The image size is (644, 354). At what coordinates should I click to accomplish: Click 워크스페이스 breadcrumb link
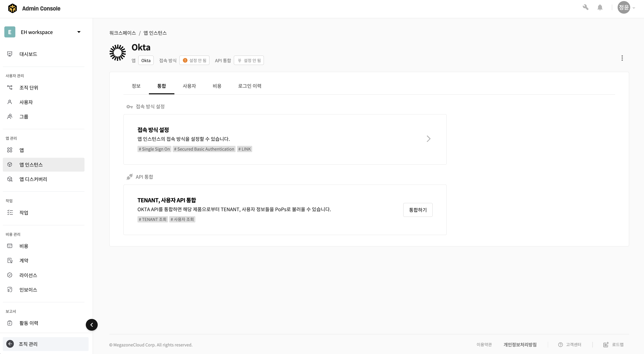[x=123, y=33]
